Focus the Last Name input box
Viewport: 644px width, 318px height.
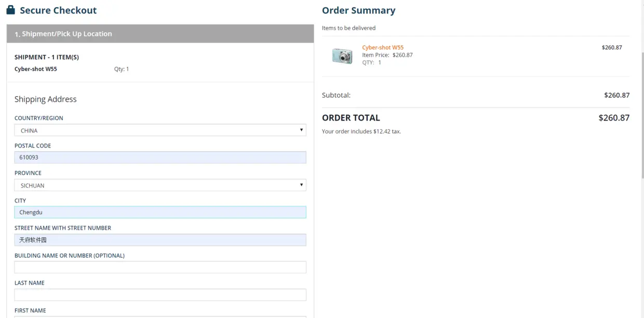pyautogui.click(x=160, y=295)
